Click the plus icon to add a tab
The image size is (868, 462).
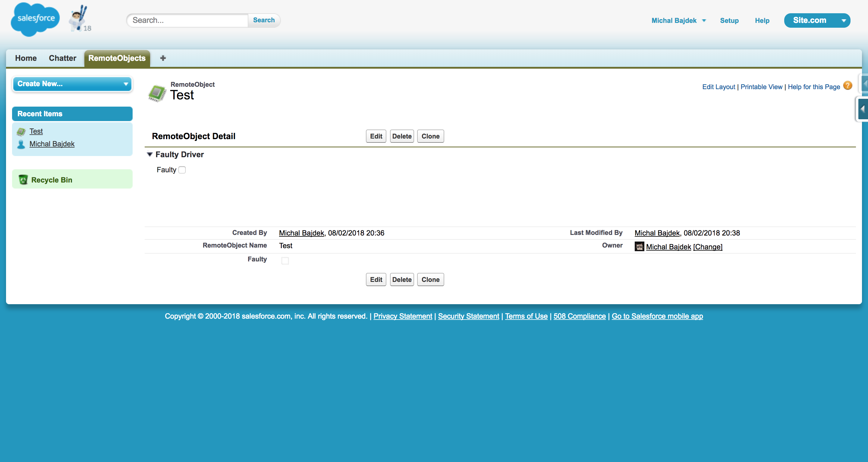coord(163,58)
